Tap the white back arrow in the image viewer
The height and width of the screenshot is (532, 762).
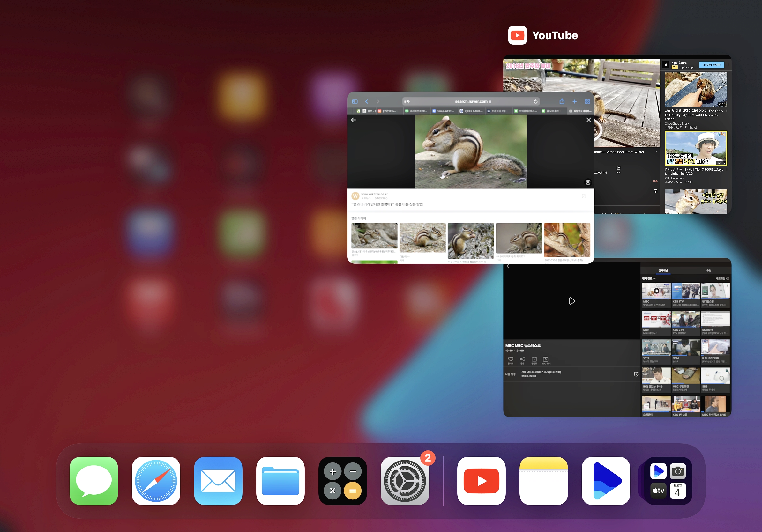[x=354, y=120]
